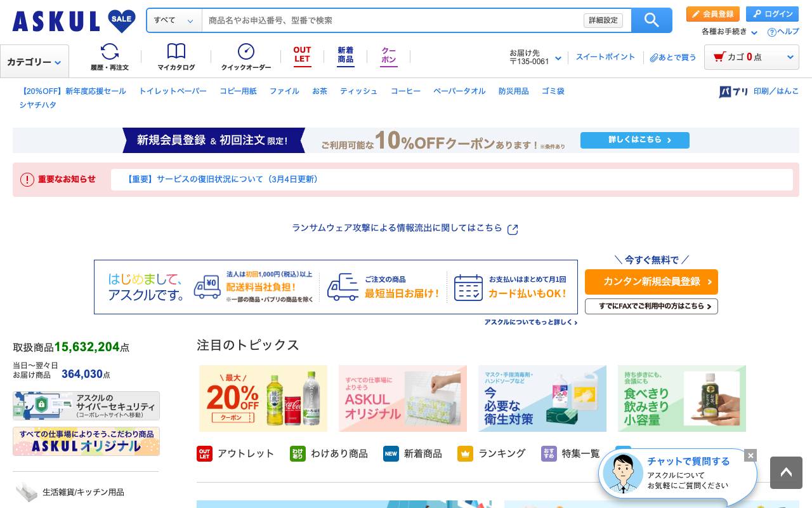Screen dimensions: 812x508
Task: Click the ランキング crown icon
Action: click(465, 453)
